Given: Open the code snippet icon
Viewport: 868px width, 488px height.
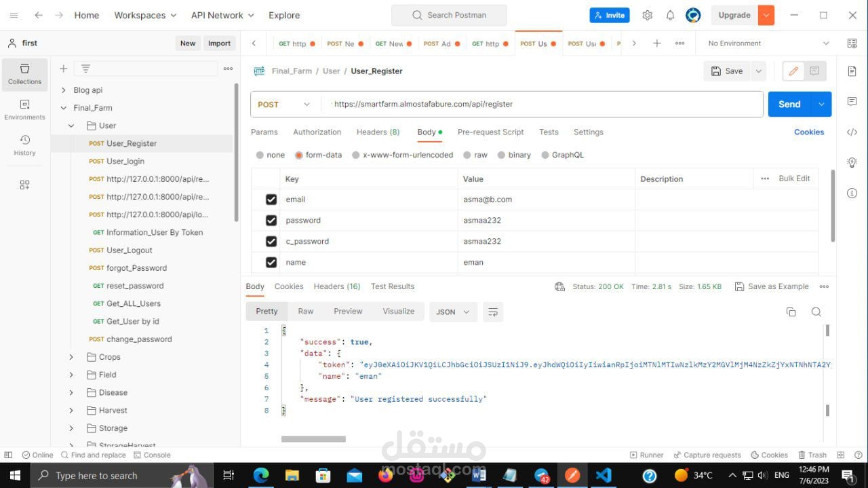Looking at the screenshot, I should click(852, 132).
